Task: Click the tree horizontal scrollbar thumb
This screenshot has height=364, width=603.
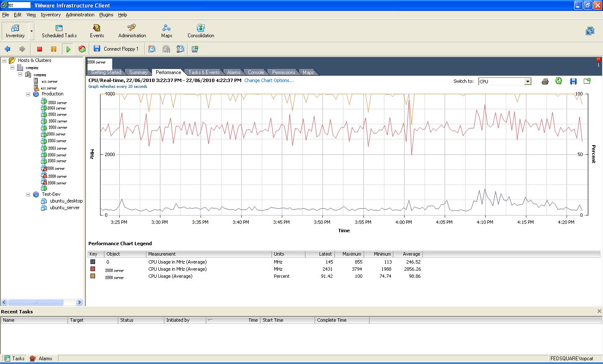Action: 35,302
